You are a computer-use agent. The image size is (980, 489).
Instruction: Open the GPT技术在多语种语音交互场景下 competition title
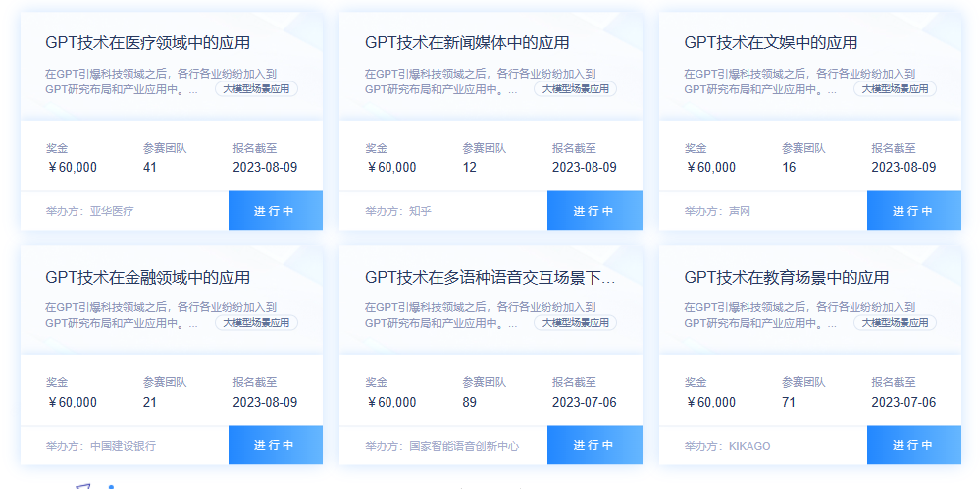[490, 278]
